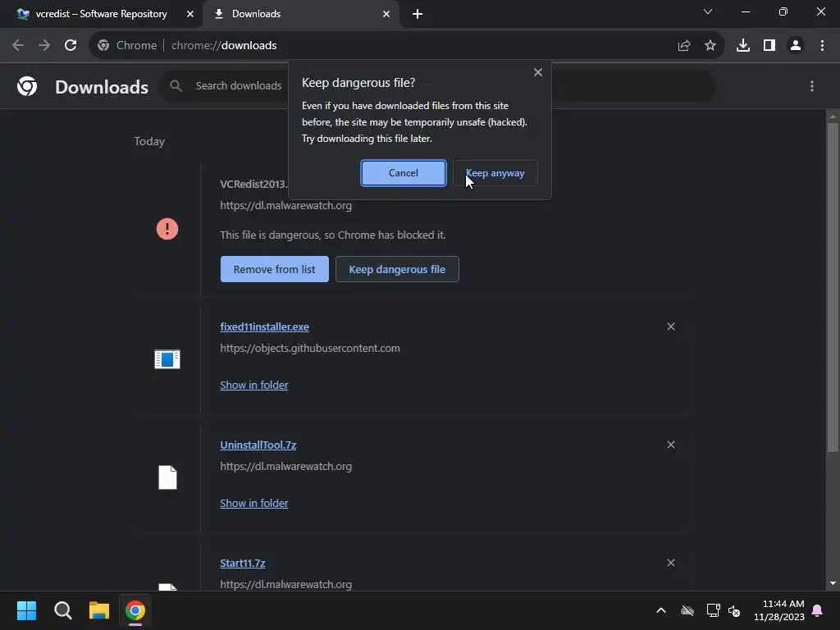
Task: Switch to vcredist Software Repository tab
Action: coord(101,14)
